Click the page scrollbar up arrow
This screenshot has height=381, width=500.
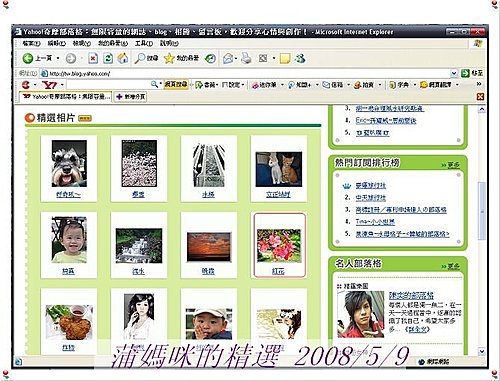click(482, 109)
